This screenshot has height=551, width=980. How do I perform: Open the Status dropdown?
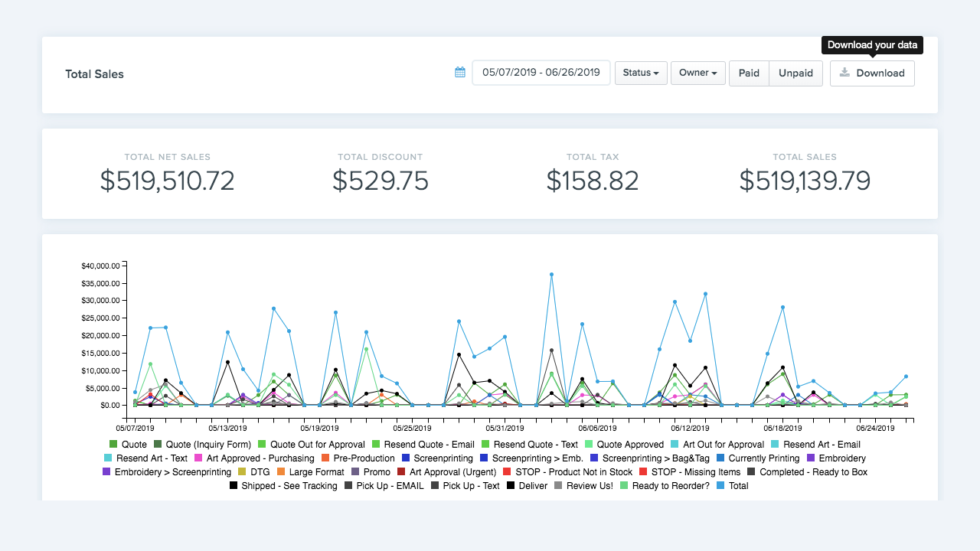tap(641, 73)
